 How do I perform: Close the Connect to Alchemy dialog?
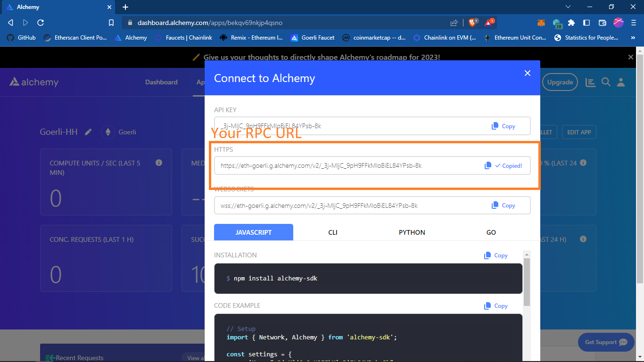pos(528,73)
